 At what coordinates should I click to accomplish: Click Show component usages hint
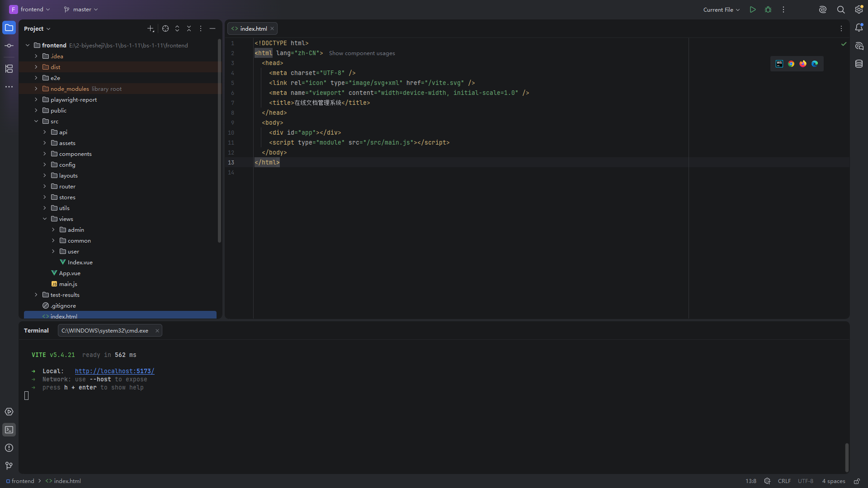pyautogui.click(x=362, y=53)
